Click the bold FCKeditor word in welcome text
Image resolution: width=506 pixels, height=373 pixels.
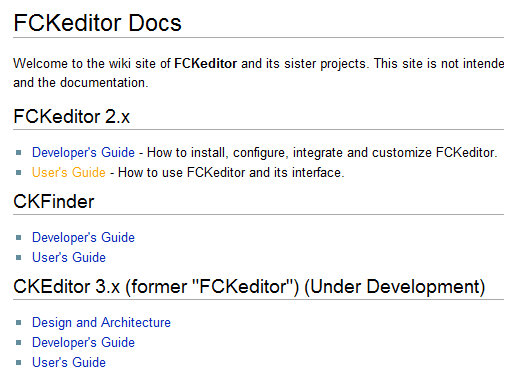tap(206, 63)
